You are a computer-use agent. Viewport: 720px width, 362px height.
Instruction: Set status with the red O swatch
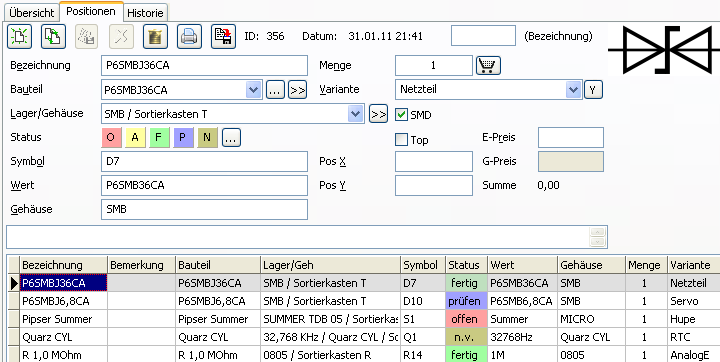(x=111, y=137)
